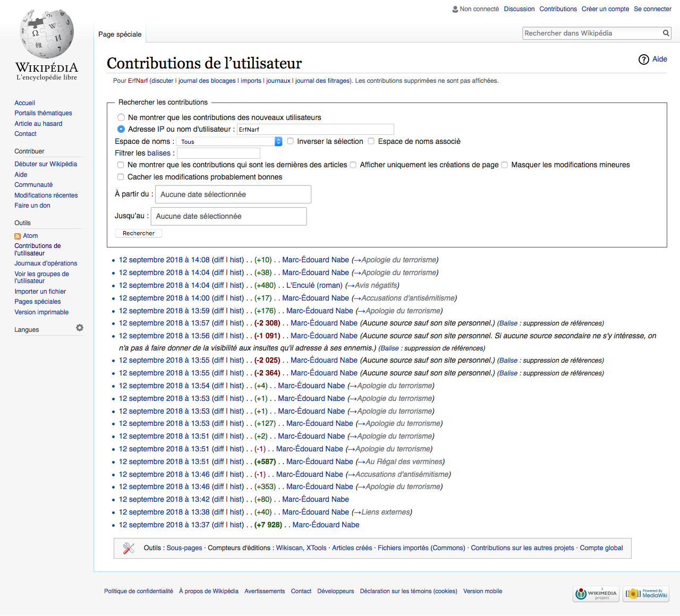Toggle Cacher les modifications probablement bonnes
The image size is (680, 616).
click(x=121, y=177)
